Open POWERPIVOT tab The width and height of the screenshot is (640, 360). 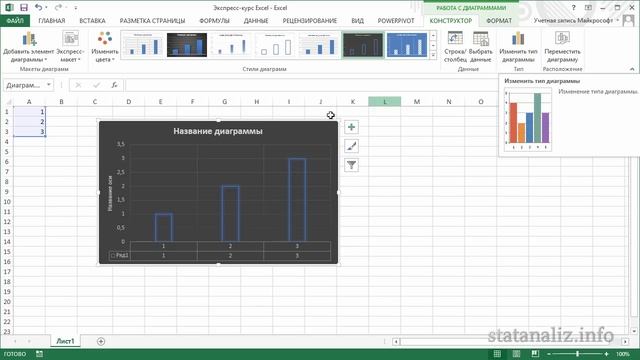click(396, 20)
